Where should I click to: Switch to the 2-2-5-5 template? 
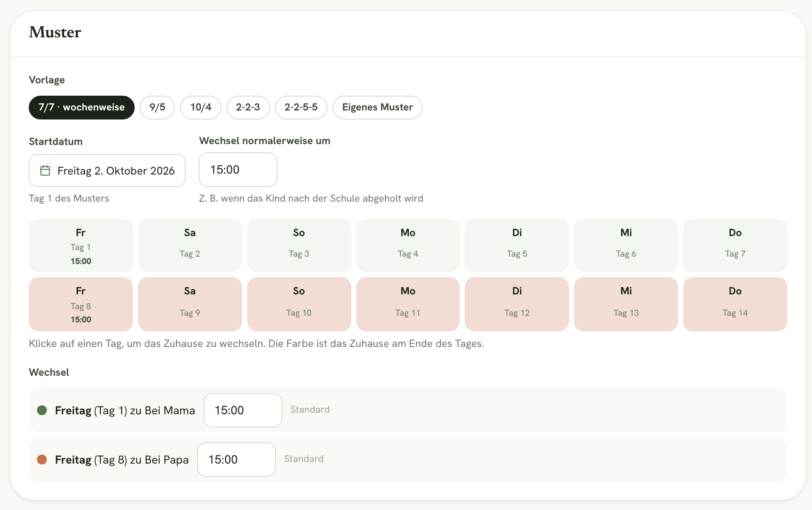click(x=301, y=108)
